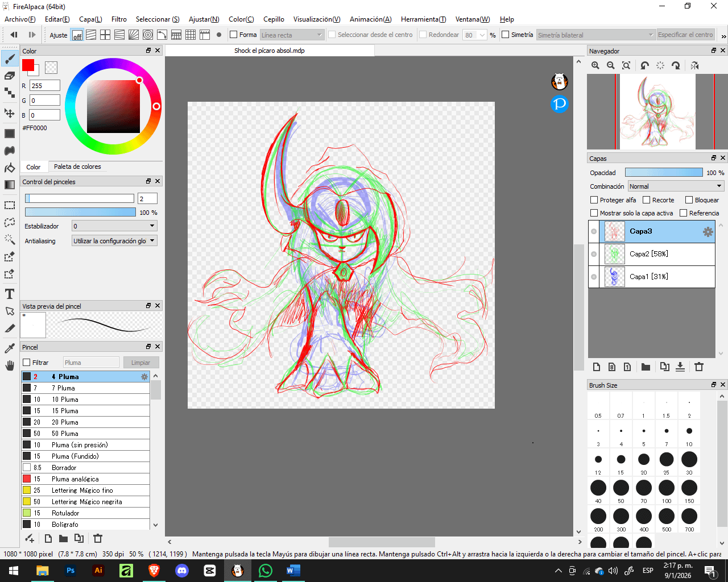Switch to the Paleta de colores tab

point(77,167)
